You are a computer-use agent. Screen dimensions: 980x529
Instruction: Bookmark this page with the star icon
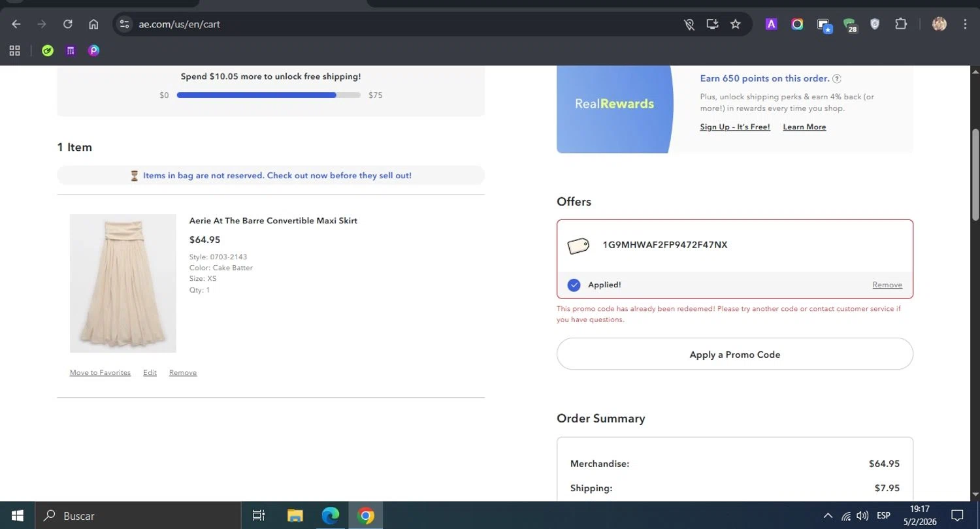click(736, 24)
